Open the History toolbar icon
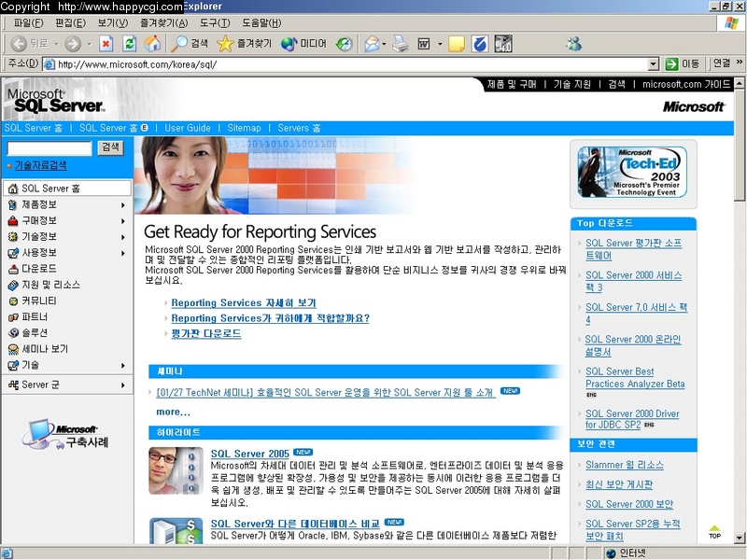The image size is (747, 560). click(344, 44)
